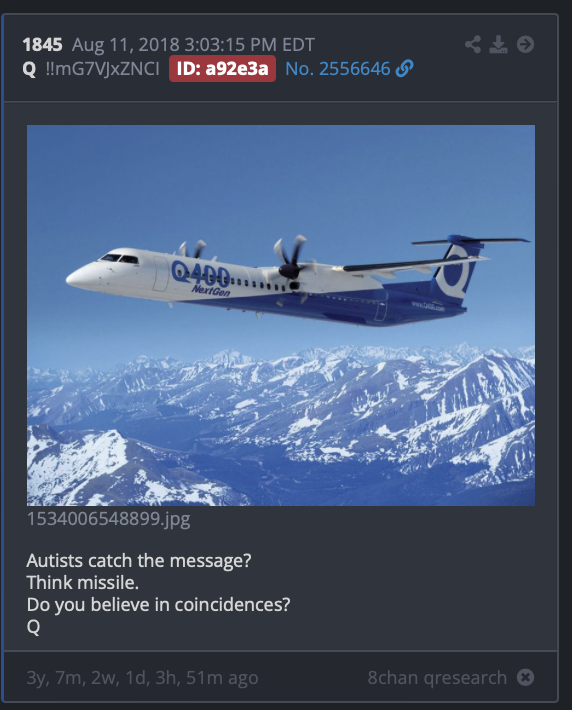Click the download icon for post 1845
The width and height of the screenshot is (572, 710).
(x=499, y=44)
